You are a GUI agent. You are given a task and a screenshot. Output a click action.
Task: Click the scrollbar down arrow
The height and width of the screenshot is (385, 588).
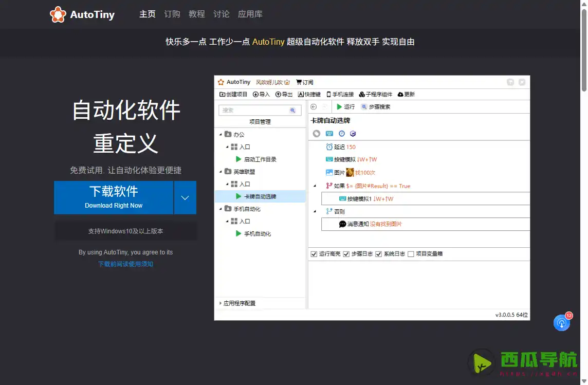click(x=584, y=381)
